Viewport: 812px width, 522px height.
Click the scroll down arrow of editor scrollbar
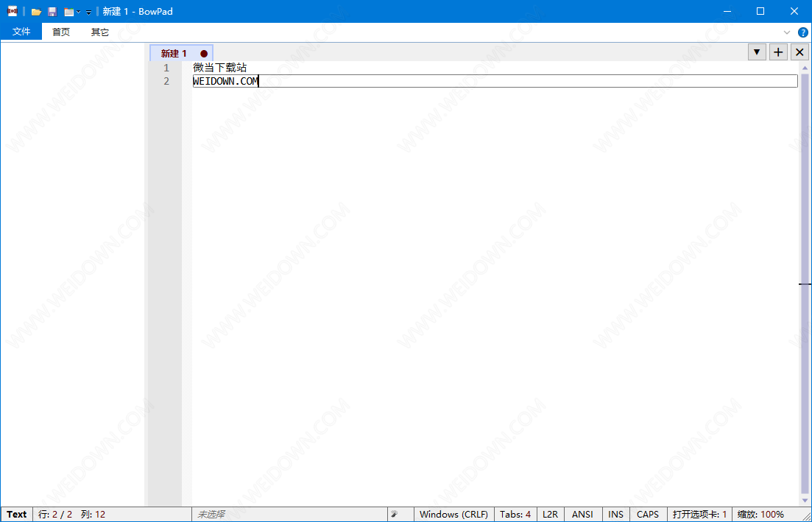click(805, 502)
